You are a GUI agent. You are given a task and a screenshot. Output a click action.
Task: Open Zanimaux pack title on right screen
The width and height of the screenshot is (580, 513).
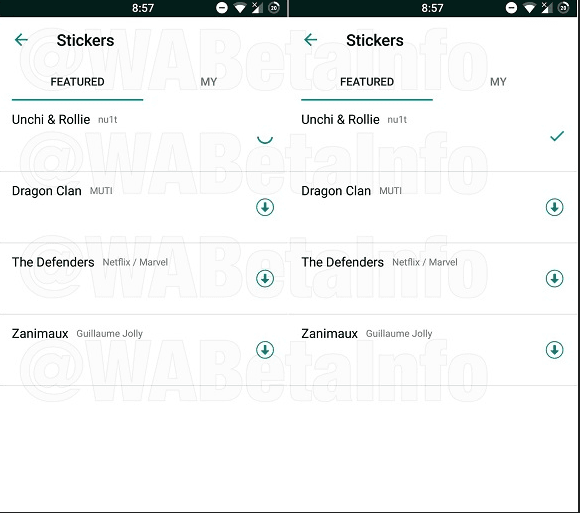point(330,334)
